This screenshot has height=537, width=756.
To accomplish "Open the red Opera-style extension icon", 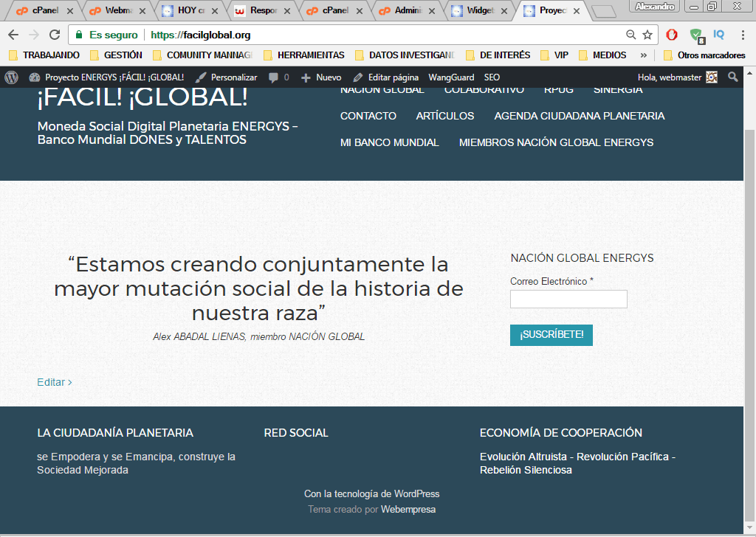I will click(x=672, y=35).
